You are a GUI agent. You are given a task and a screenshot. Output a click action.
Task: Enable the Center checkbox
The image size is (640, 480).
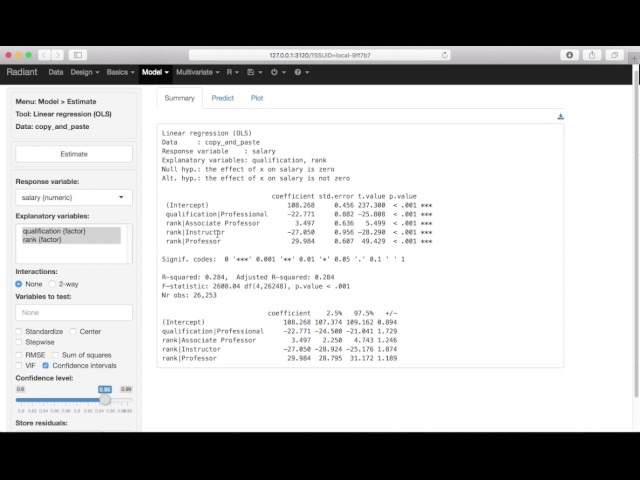(73, 331)
